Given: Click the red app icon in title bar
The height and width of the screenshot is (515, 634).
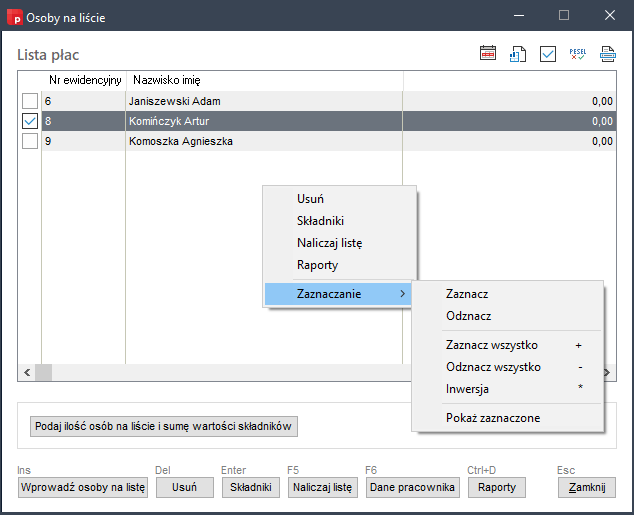Looking at the screenshot, I should tap(15, 17).
